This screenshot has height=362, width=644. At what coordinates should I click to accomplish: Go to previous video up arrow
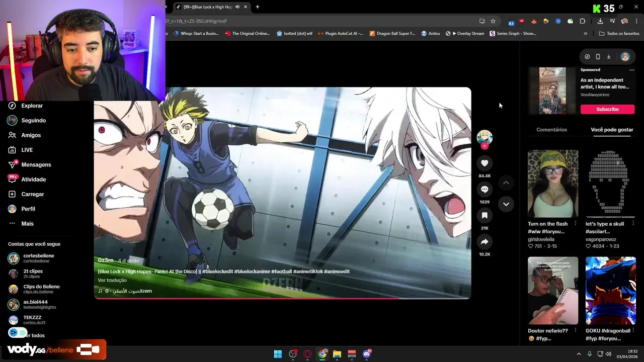(x=506, y=183)
